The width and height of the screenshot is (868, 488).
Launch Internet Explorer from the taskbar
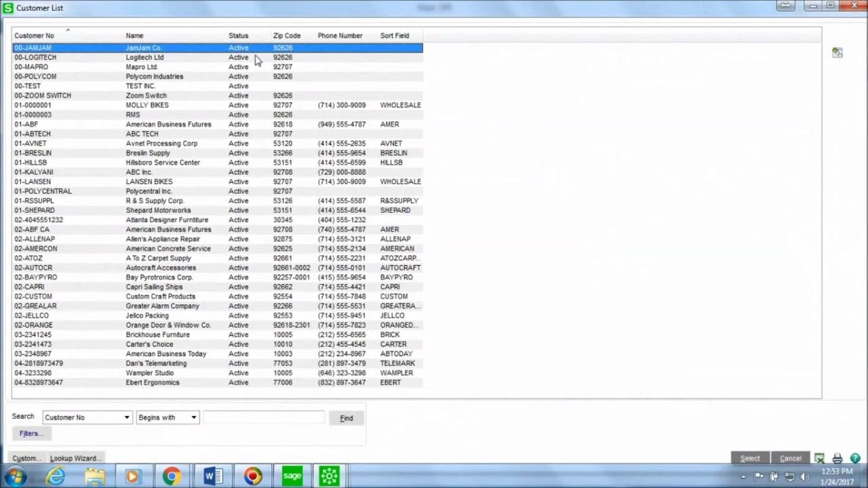55,476
